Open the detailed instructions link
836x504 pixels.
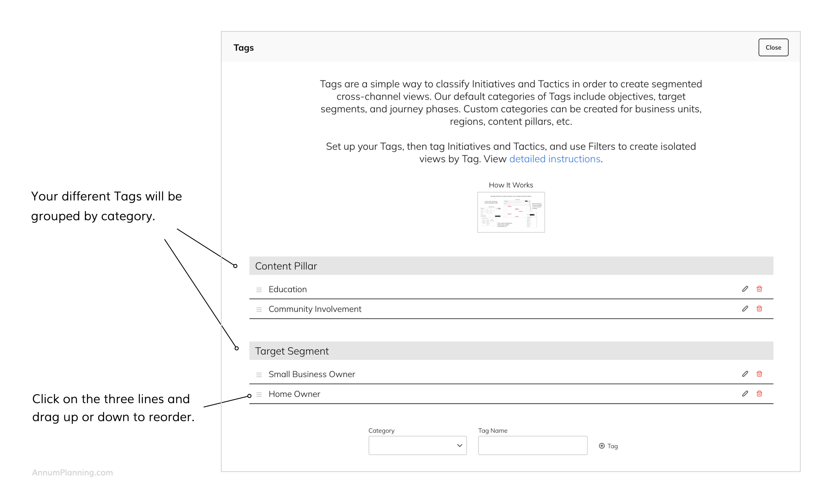(x=555, y=159)
